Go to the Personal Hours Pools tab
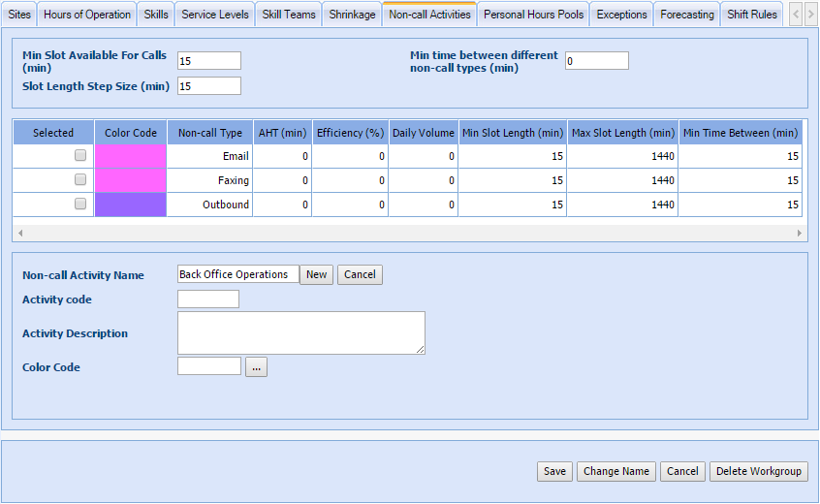 pos(534,15)
